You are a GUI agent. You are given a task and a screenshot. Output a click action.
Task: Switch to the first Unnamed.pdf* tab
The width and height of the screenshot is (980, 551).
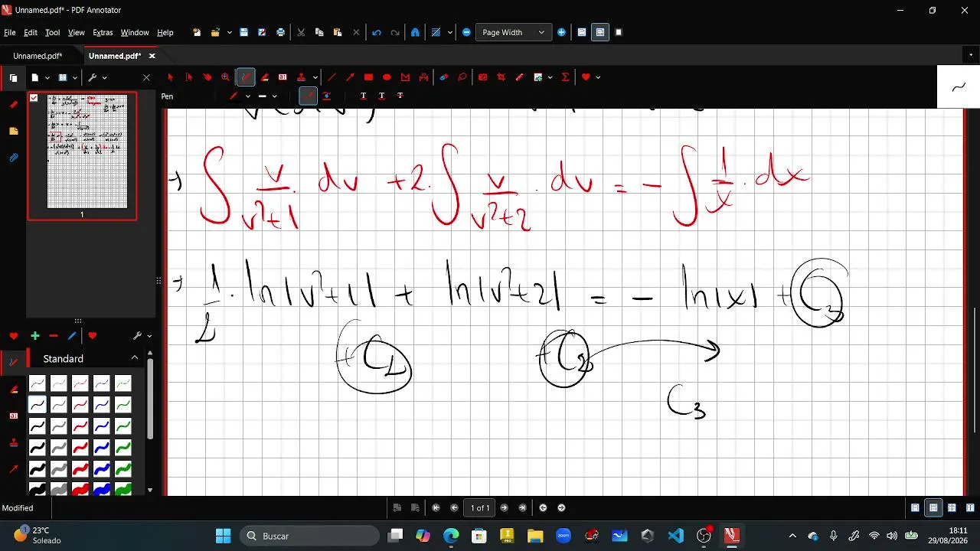[38, 56]
